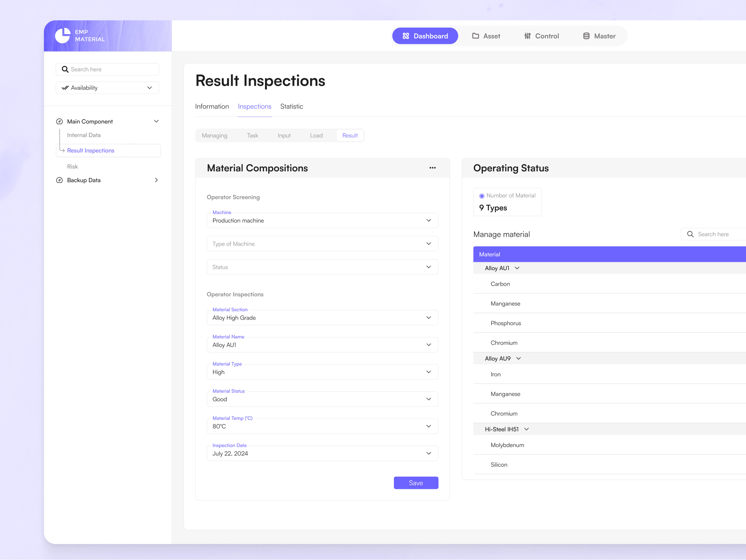Click the Control sliders icon

(527, 36)
